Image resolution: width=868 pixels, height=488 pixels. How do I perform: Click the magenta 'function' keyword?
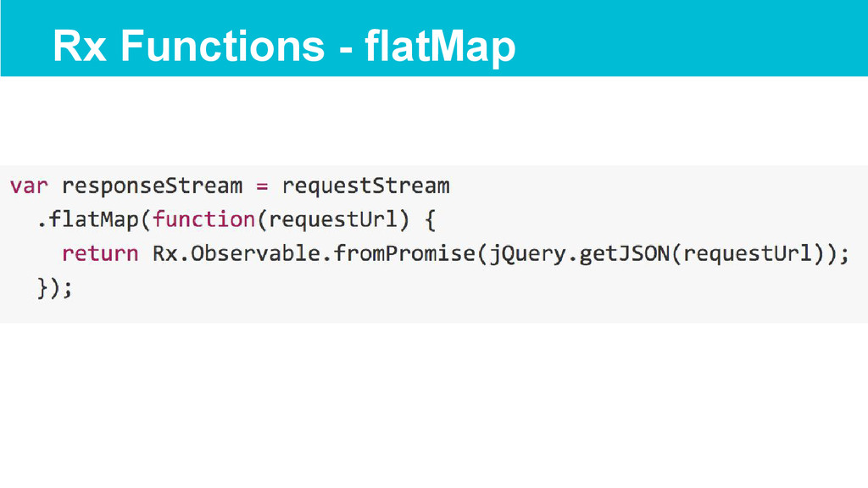203,219
